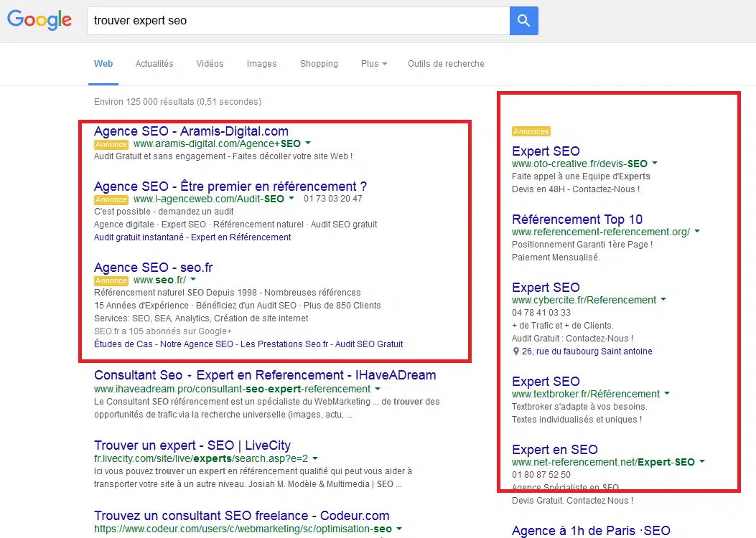Open dropdown beside oto-creative.fr URL
756x538 pixels.
(x=655, y=164)
